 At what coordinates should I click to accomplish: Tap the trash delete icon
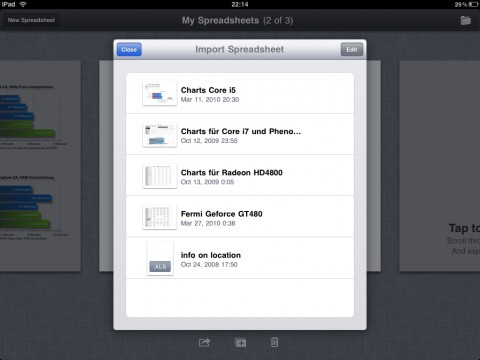coord(274,342)
